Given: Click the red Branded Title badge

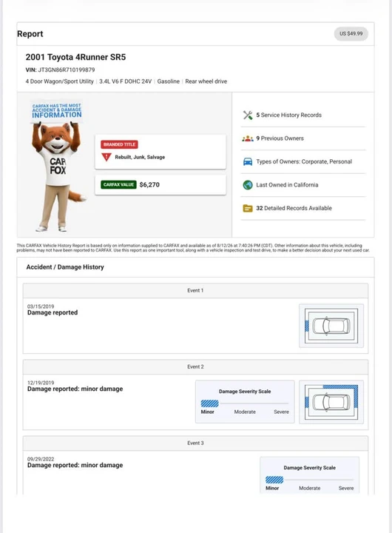Looking at the screenshot, I should (x=119, y=144).
